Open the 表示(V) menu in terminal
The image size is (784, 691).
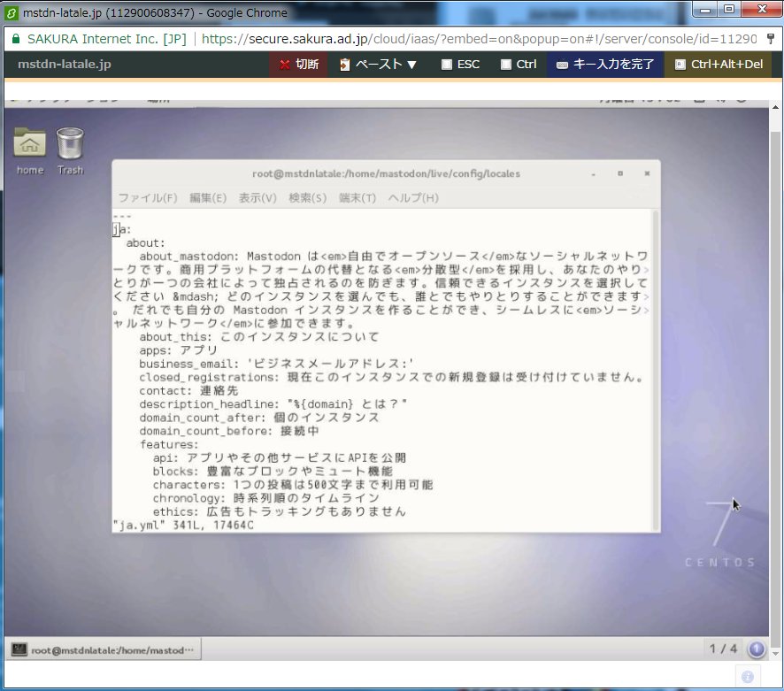257,198
